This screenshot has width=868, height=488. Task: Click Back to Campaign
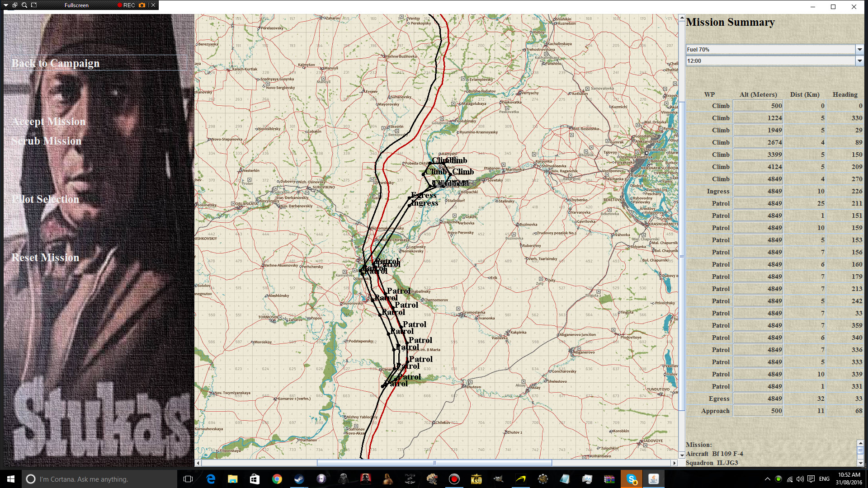56,63
